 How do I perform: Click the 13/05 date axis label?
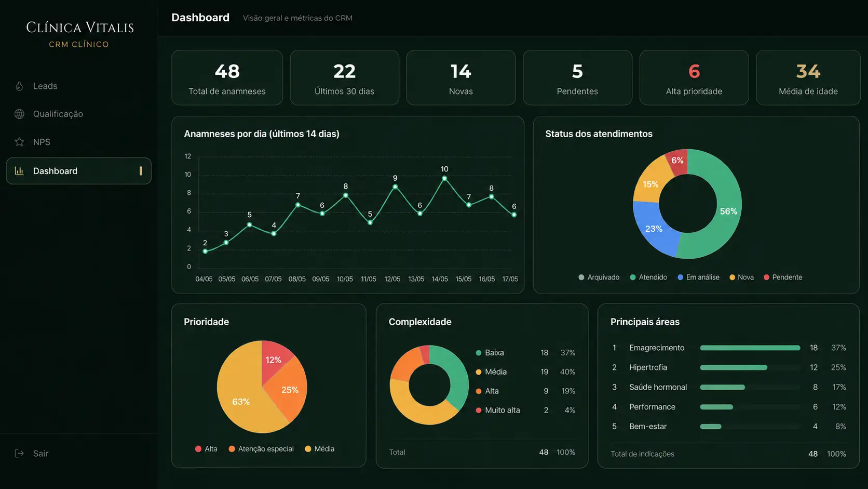[x=416, y=279]
